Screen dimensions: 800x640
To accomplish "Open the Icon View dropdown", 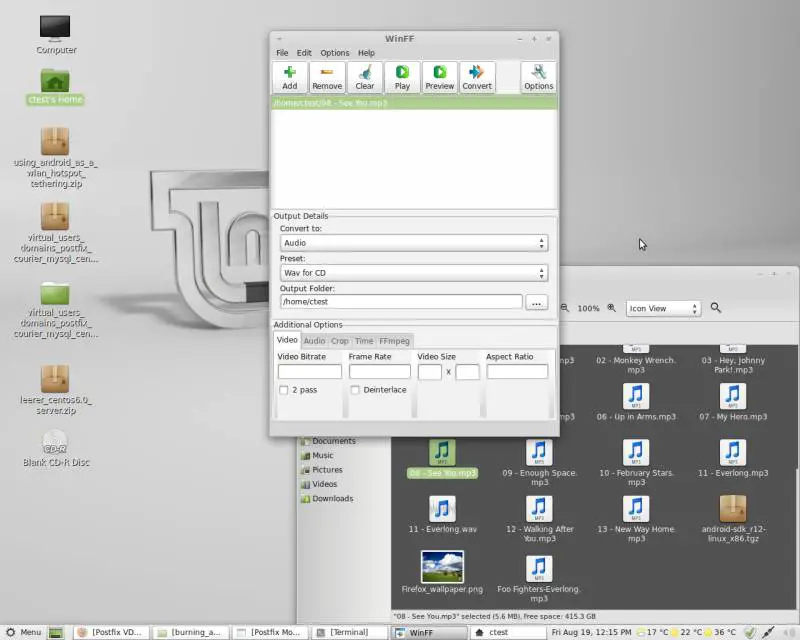I will pyautogui.click(x=663, y=308).
